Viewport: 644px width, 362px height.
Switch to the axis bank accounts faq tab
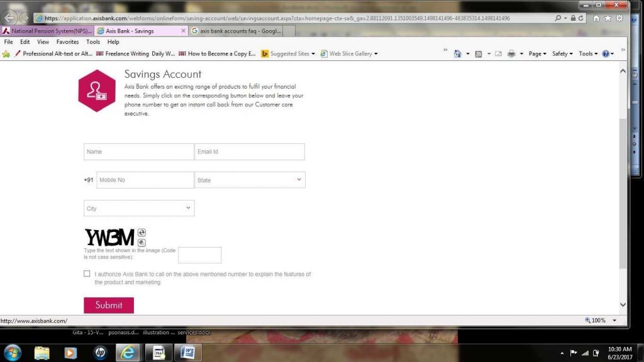click(x=236, y=30)
